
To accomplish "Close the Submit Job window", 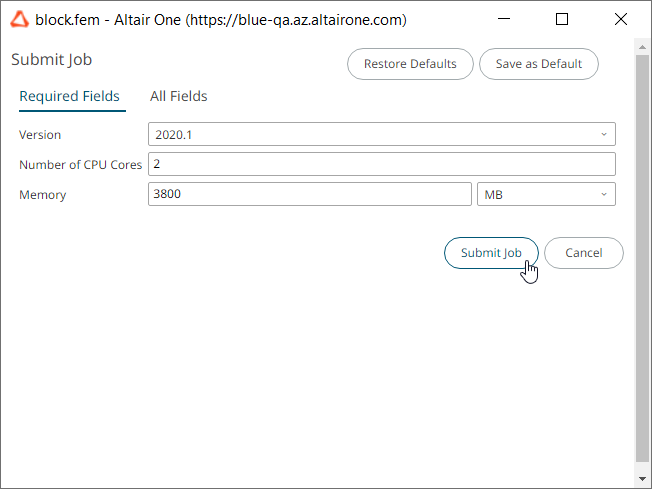I will coord(620,19).
